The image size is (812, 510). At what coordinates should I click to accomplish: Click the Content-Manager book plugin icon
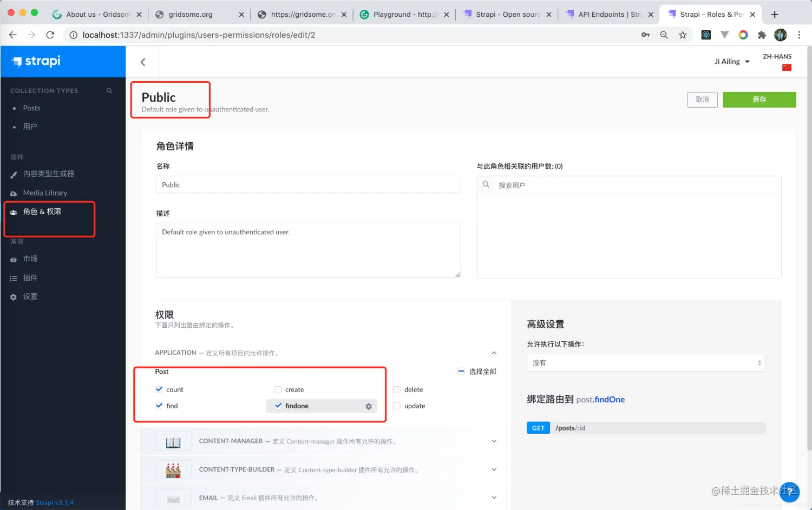pos(173,441)
